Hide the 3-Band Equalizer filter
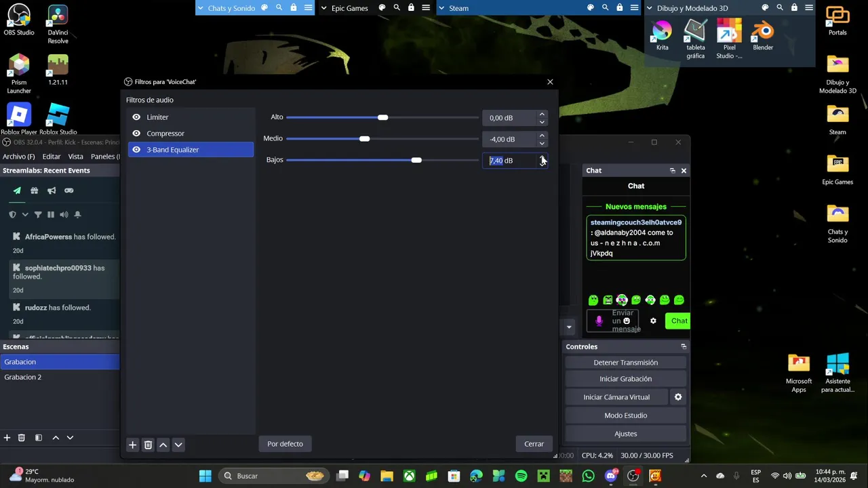This screenshot has width=868, height=488. click(x=136, y=150)
